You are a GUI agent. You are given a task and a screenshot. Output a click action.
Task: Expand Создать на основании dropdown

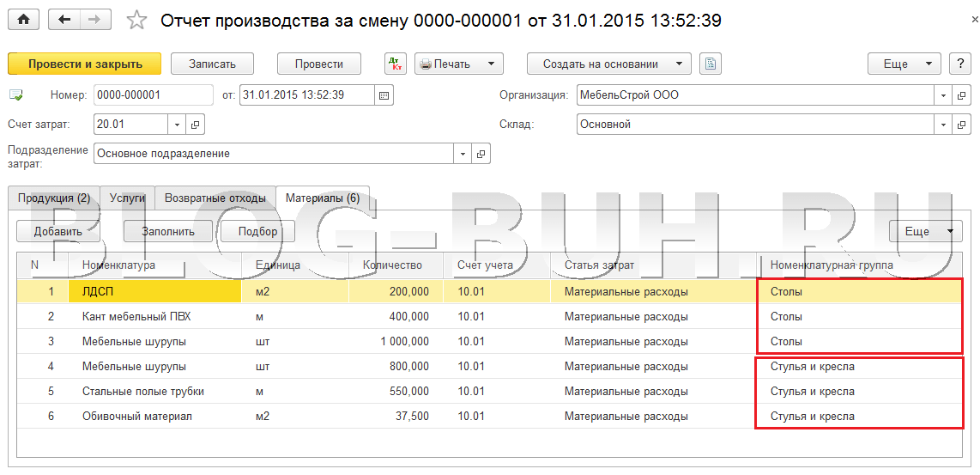(x=679, y=64)
